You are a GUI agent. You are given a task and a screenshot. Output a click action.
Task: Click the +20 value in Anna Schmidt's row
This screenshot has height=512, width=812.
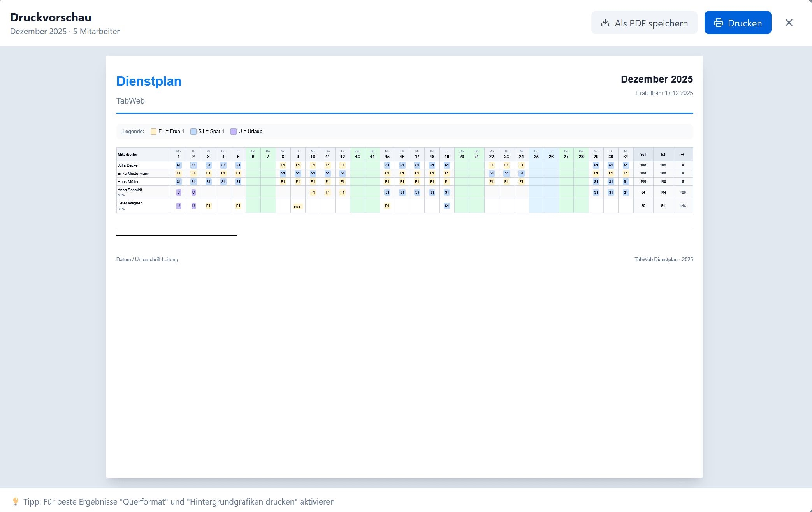(683, 192)
